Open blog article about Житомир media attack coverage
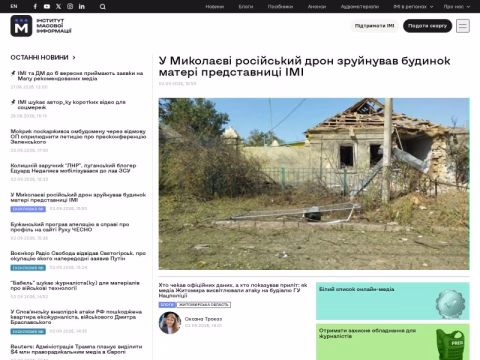The width and height of the screenshot is (480, 360). tap(233, 290)
